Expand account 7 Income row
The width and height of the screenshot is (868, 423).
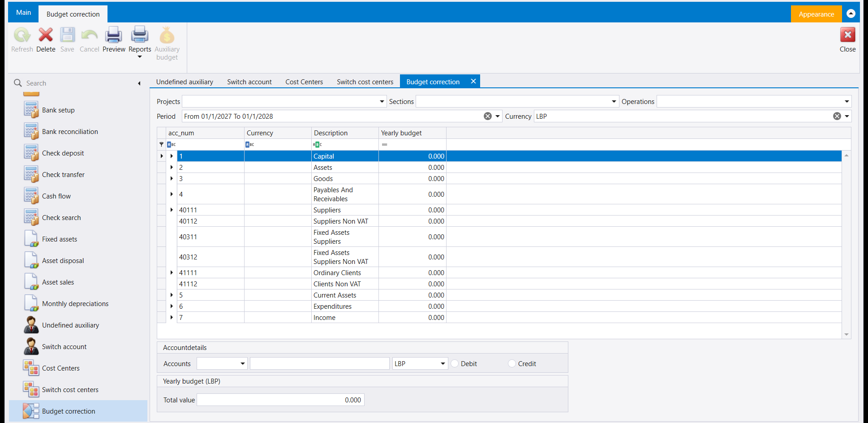pyautogui.click(x=172, y=317)
